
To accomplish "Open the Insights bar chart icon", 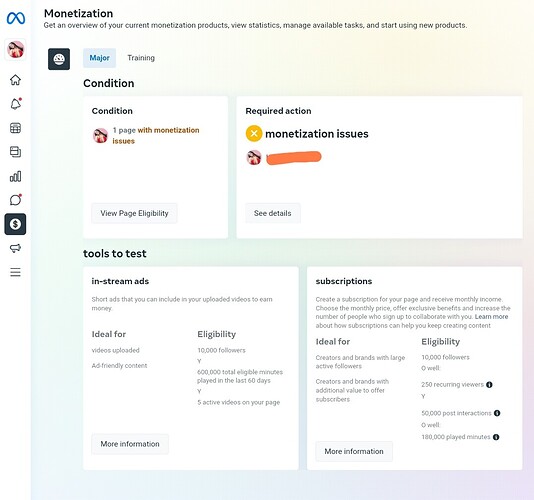I will tap(15, 176).
